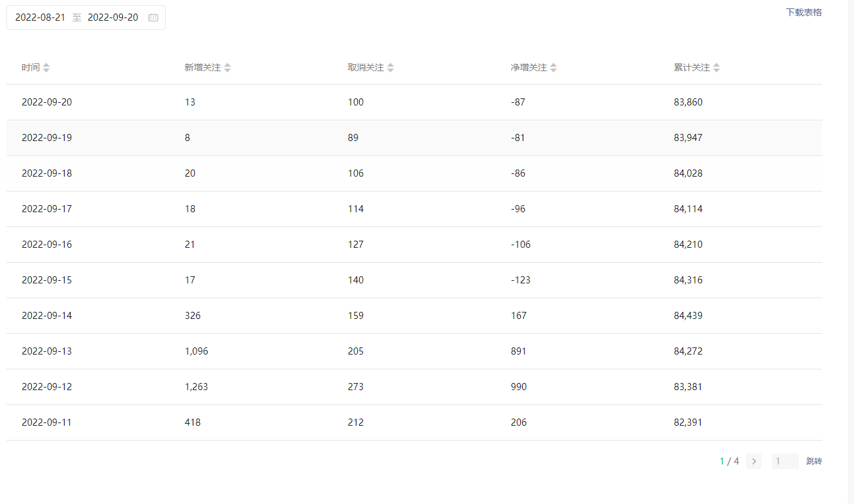Sort table by 时间 column arrows
Viewport: 854px width, 504px height.
(47, 67)
